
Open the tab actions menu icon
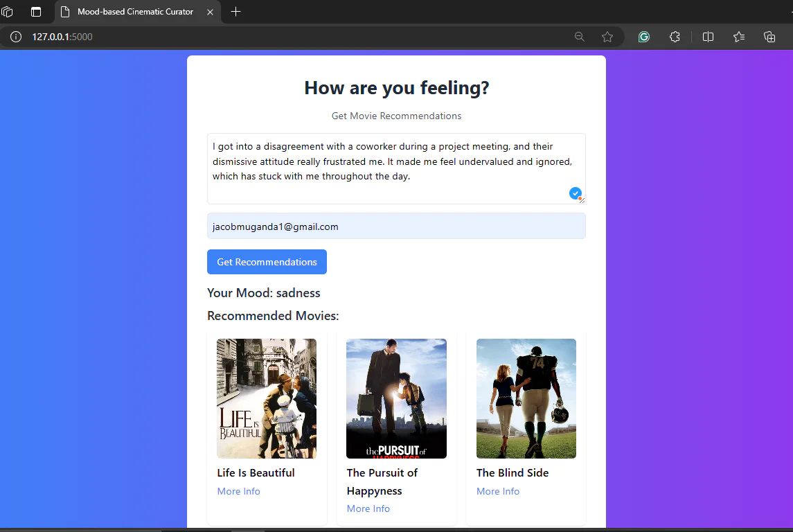[36, 12]
